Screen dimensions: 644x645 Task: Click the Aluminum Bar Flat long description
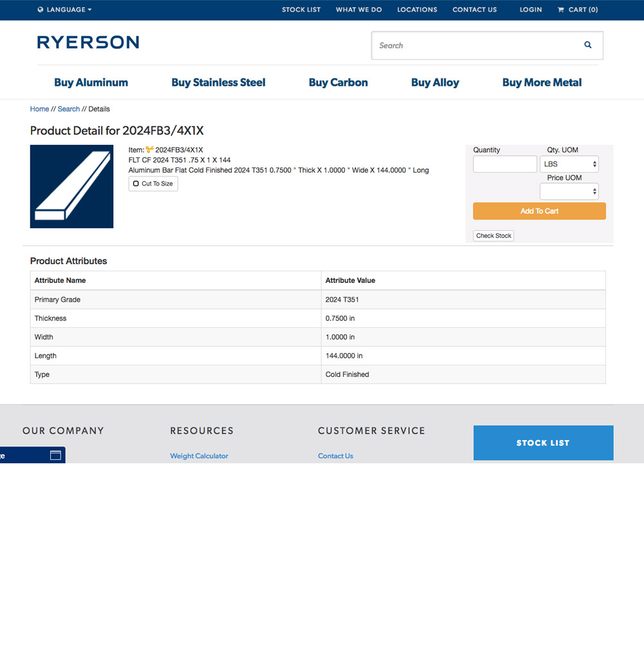coord(278,170)
